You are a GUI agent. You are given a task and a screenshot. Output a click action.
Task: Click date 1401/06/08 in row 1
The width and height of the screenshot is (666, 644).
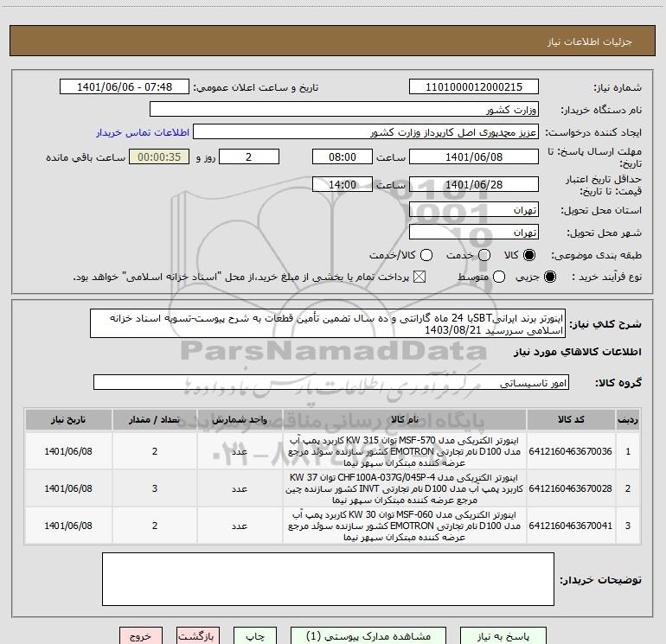point(68,451)
